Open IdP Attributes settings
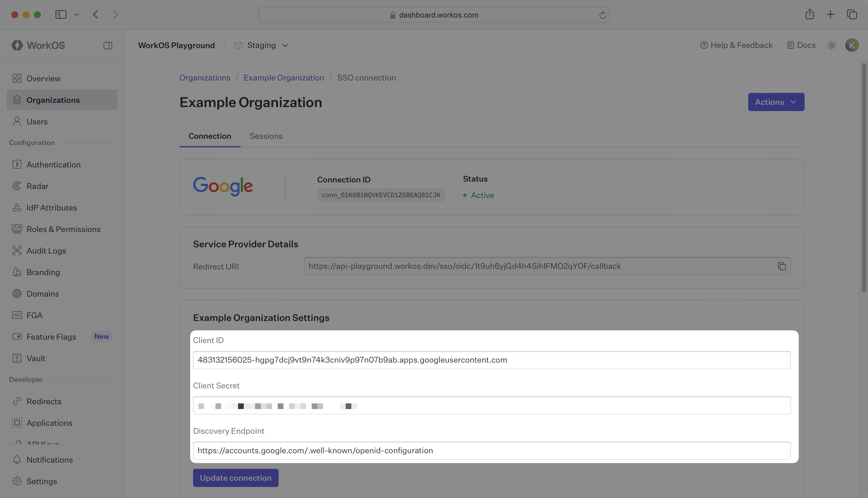 coord(52,207)
